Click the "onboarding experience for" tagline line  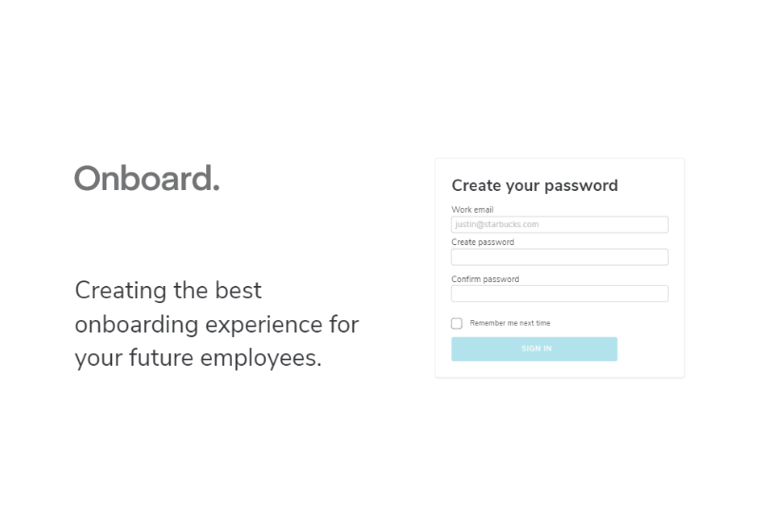click(217, 325)
